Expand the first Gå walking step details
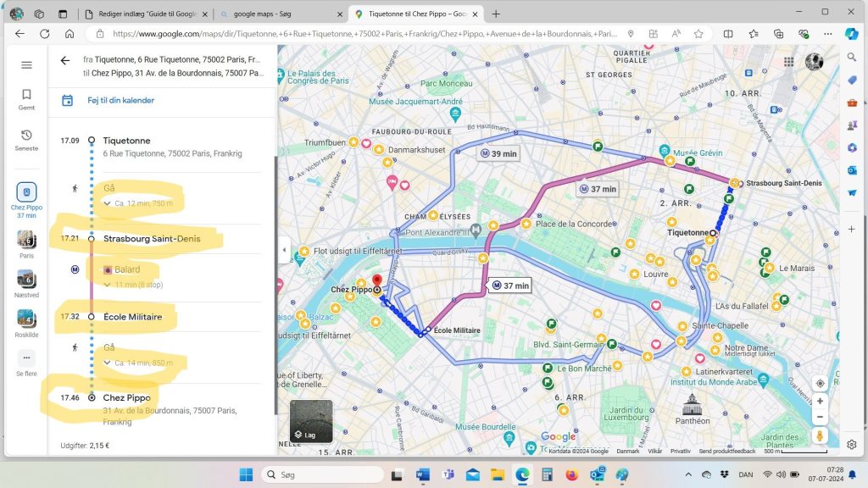The image size is (868, 488). pyautogui.click(x=107, y=203)
